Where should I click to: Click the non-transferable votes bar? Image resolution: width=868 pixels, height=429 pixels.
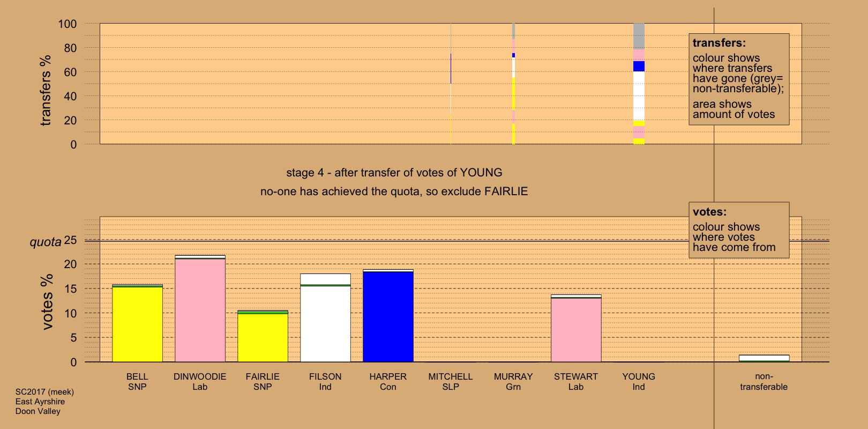coord(764,358)
